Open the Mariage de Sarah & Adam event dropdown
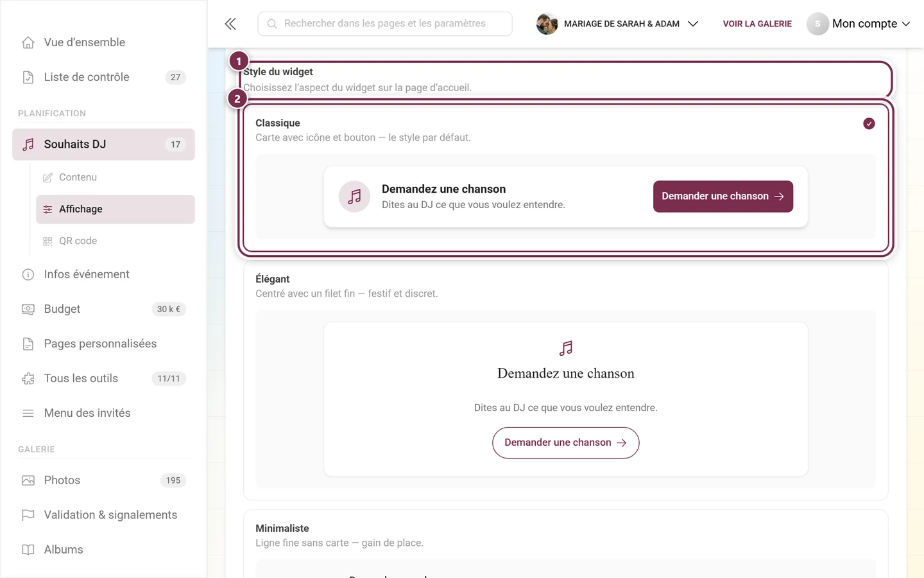 click(617, 24)
